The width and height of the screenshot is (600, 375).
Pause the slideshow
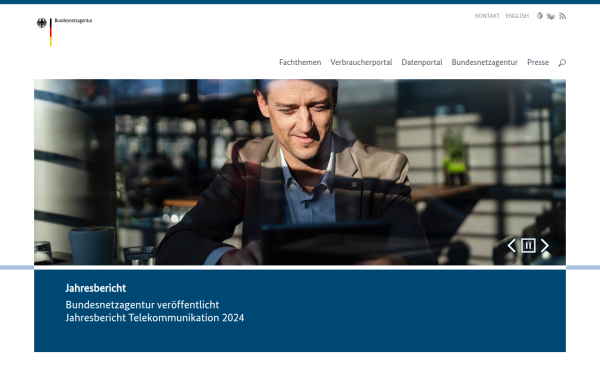click(528, 245)
